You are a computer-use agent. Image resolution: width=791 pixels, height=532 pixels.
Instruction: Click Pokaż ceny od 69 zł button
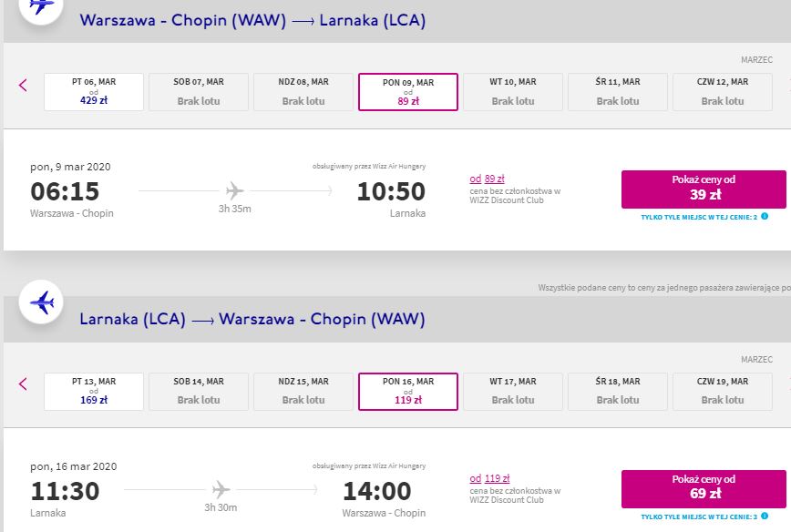click(x=704, y=488)
